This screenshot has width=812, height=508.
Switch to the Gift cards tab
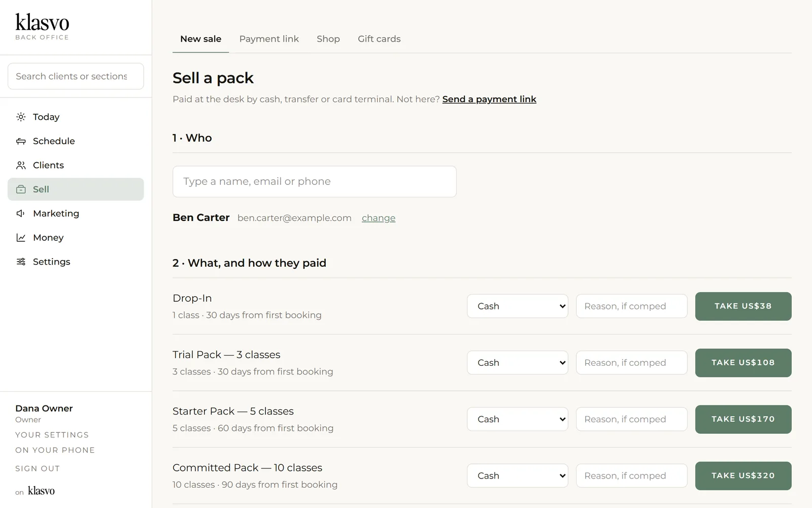[379, 39]
